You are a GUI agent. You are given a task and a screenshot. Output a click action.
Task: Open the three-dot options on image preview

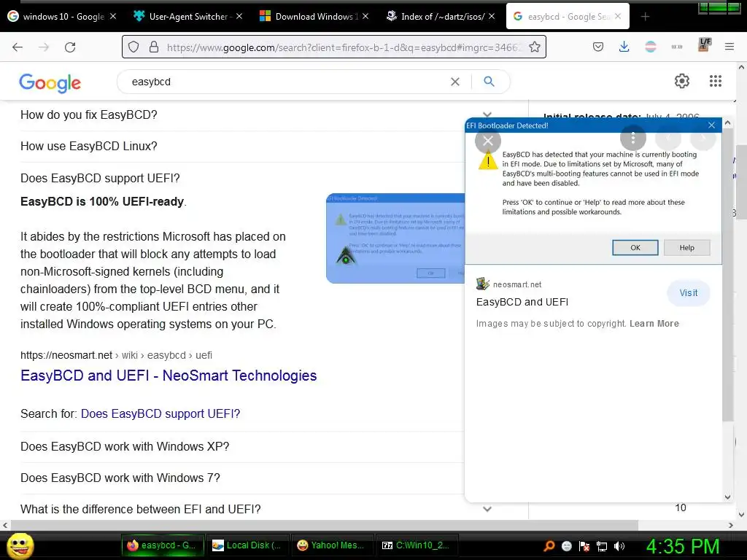coord(632,138)
